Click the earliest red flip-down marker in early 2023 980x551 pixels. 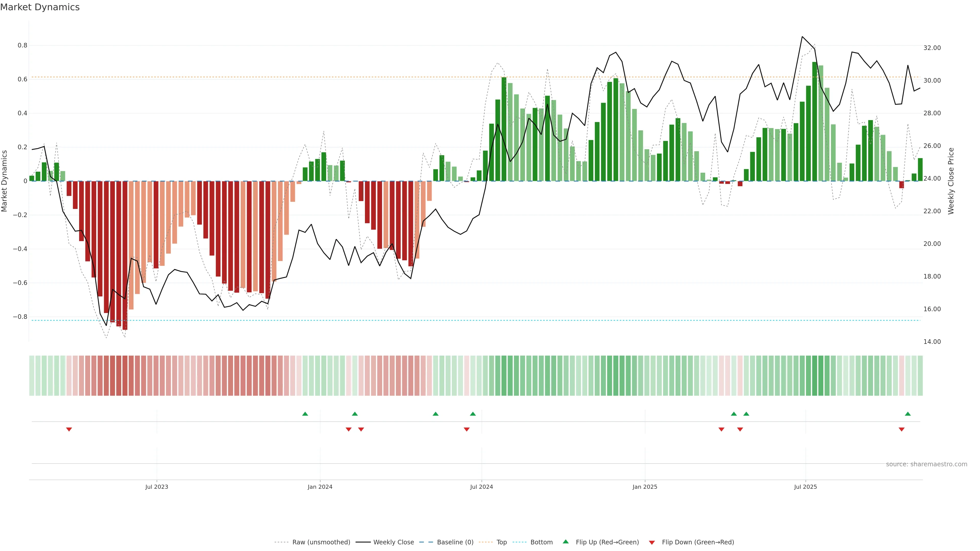69,429
